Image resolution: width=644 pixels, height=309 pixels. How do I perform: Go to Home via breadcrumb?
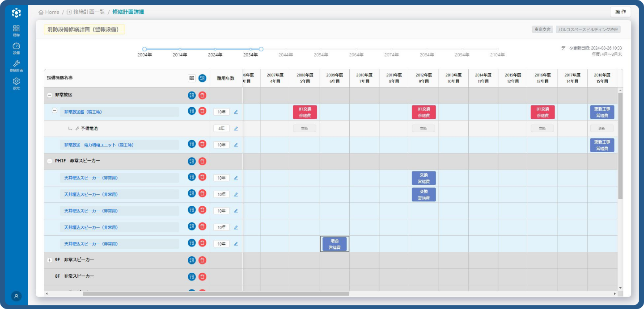(x=49, y=12)
